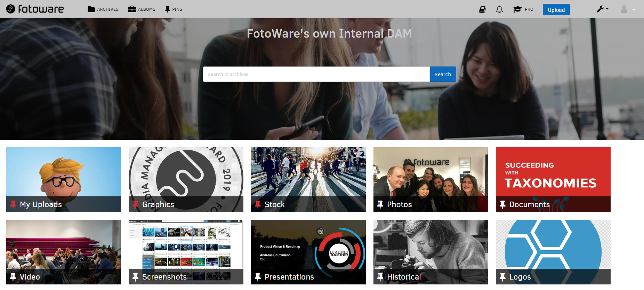Open the user account dropdown
This screenshot has width=644, height=290.
tap(628, 9)
